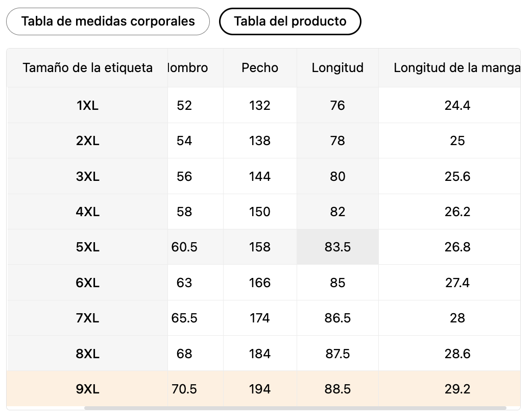532x419 pixels.
Task: Click the horizontal scrollbar under the table
Action: pyautogui.click(x=295, y=408)
